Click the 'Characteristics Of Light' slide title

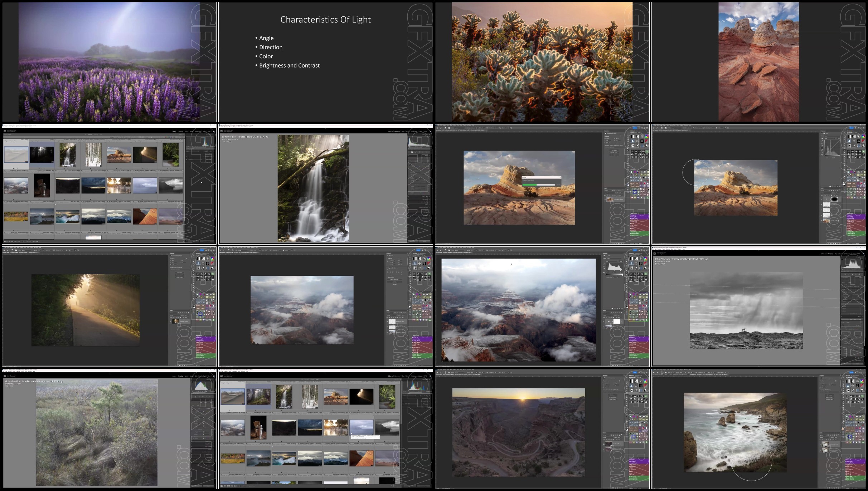click(325, 20)
